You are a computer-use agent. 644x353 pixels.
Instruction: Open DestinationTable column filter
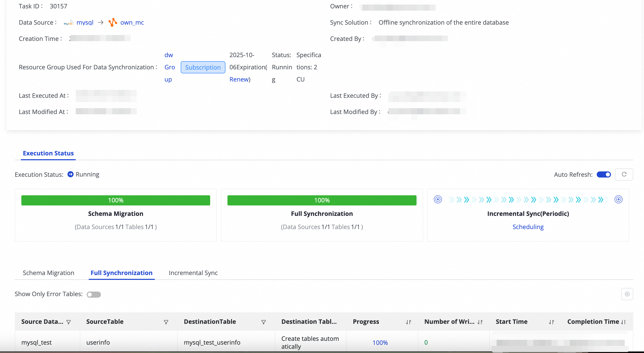(x=264, y=322)
